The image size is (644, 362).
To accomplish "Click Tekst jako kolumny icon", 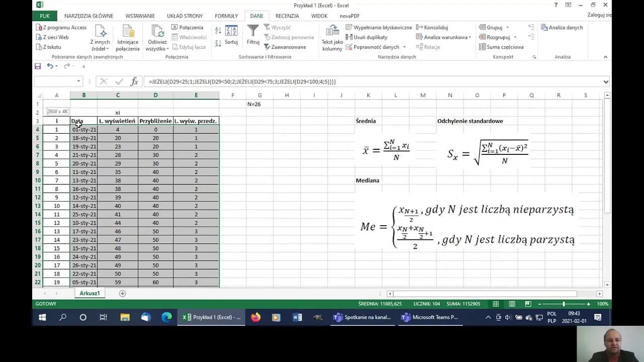I will 332,31.
